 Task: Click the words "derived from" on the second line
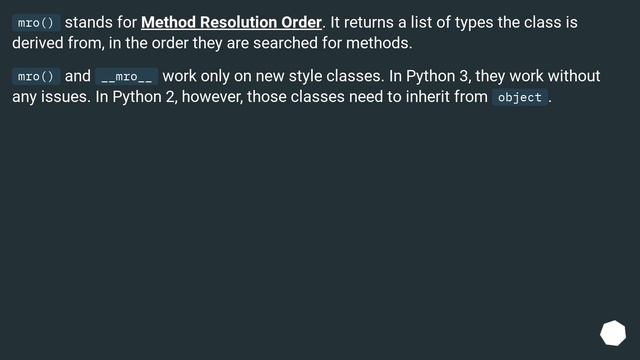point(58,43)
